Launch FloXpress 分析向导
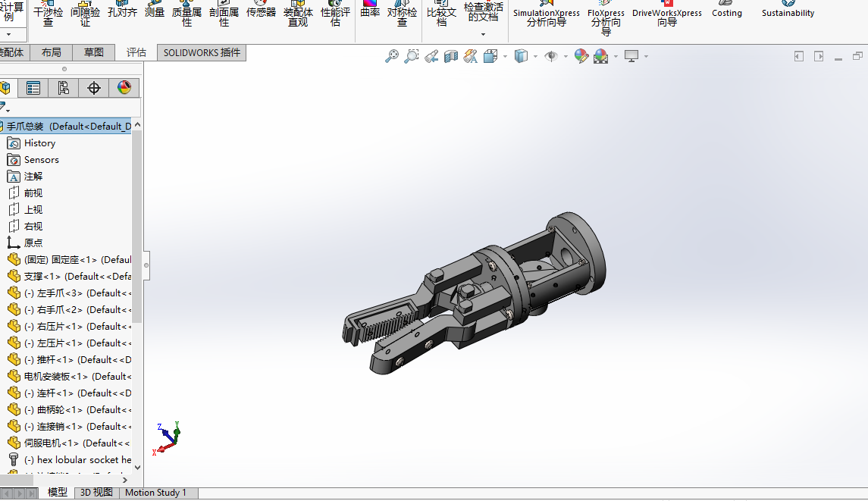 (606, 17)
